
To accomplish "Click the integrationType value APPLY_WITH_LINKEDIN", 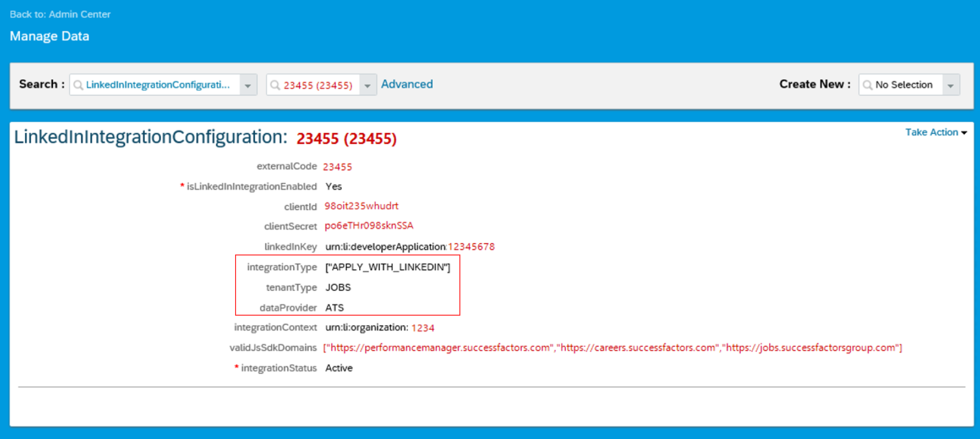I will (x=387, y=267).
